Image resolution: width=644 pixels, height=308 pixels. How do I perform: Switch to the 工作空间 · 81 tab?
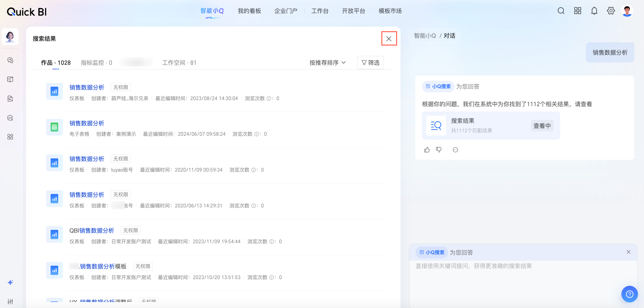(x=179, y=63)
